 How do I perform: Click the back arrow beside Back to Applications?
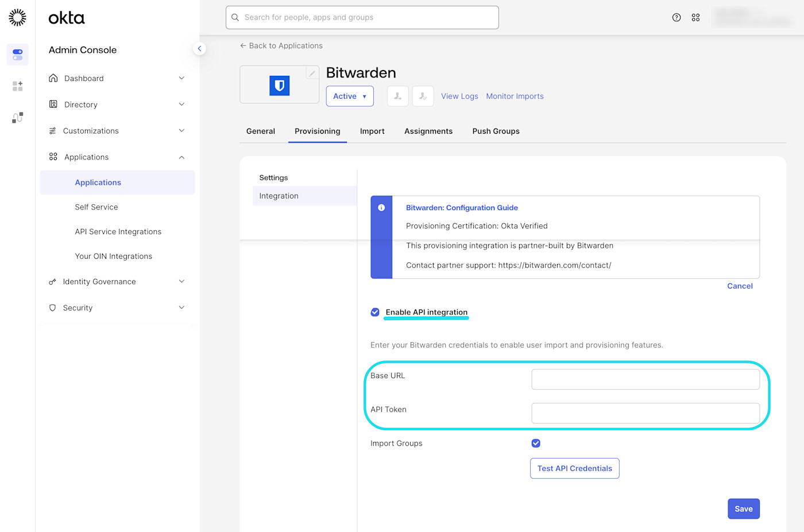tap(243, 46)
